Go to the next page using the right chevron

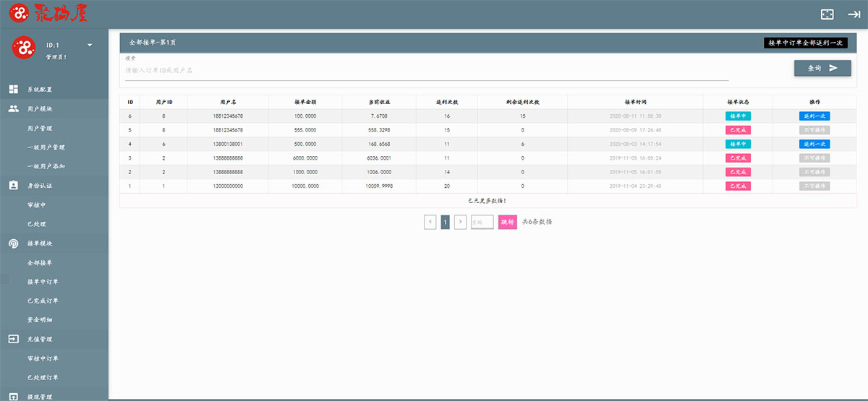(x=460, y=222)
